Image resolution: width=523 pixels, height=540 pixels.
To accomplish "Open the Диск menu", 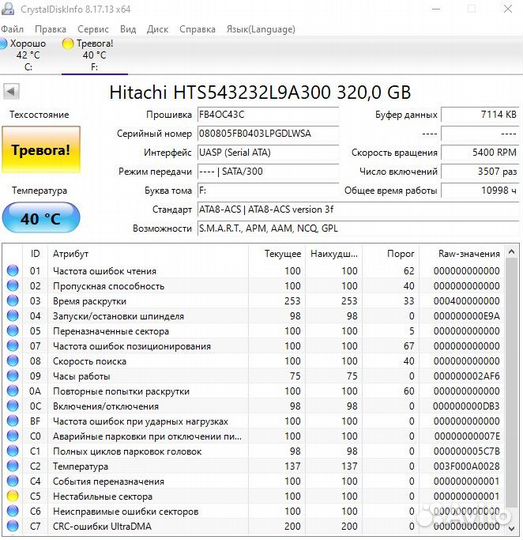I will click(157, 29).
